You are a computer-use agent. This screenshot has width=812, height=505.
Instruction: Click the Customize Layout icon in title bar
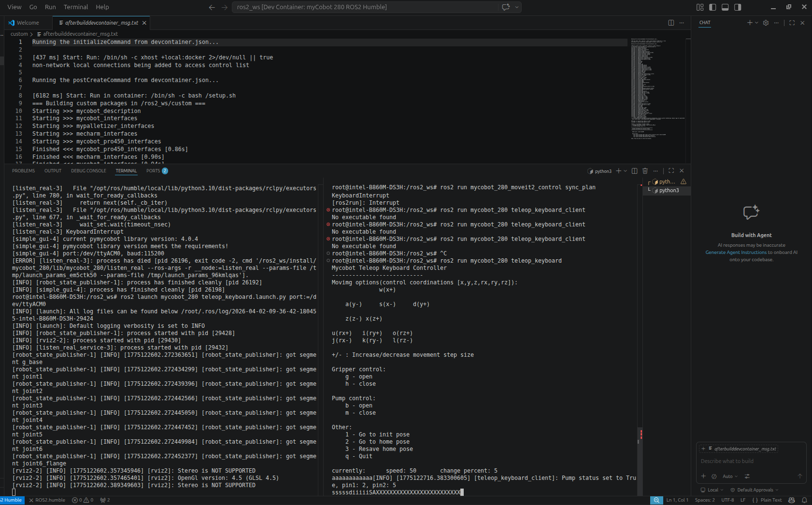point(700,7)
